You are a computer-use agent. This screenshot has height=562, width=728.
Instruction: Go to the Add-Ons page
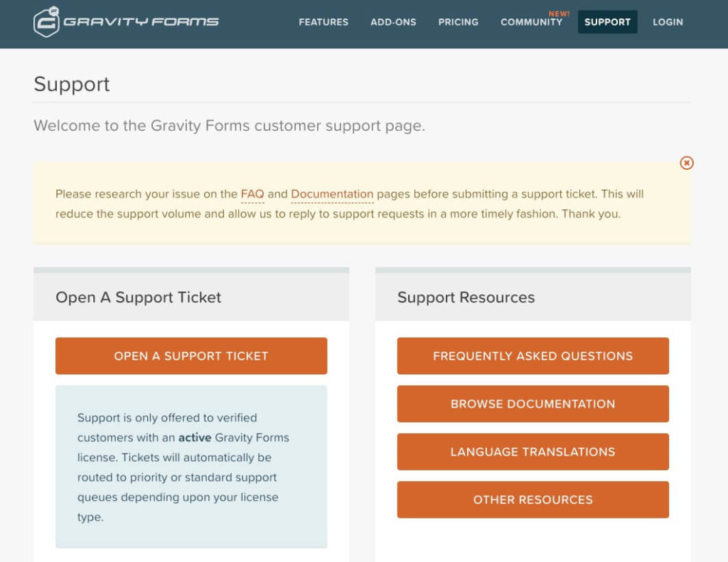(x=393, y=22)
